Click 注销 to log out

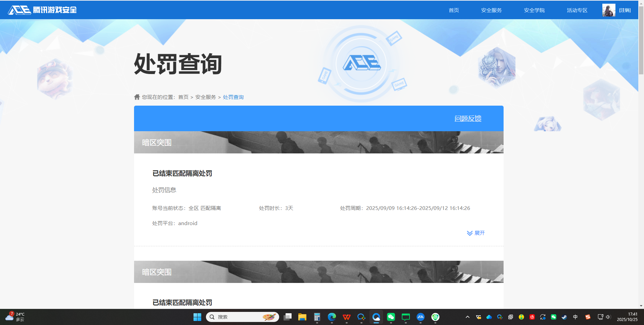click(625, 10)
